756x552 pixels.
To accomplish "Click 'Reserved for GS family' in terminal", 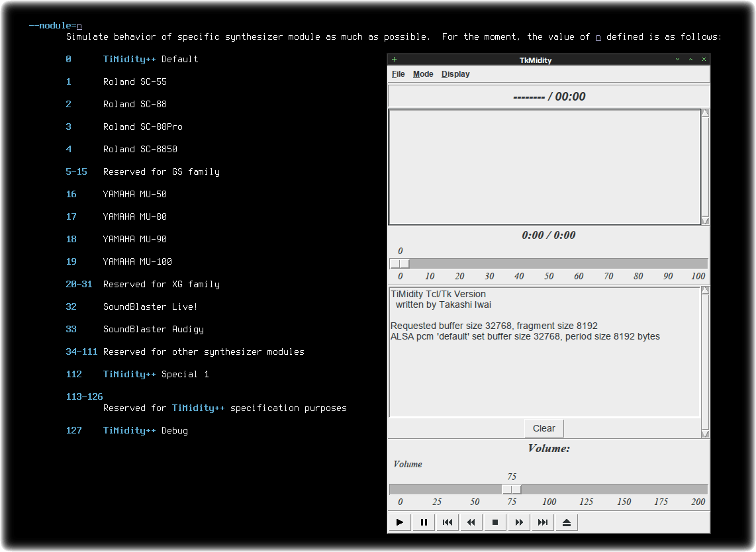I will coord(161,171).
